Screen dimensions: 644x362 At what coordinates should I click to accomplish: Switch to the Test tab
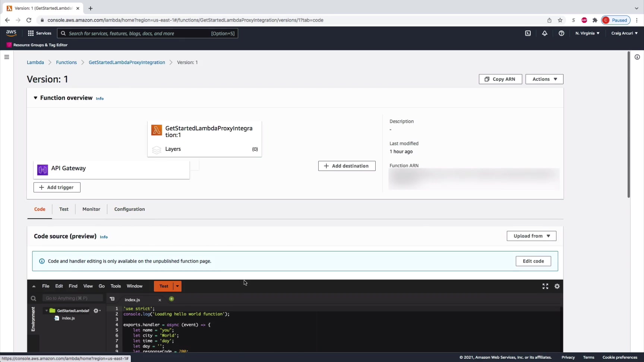(64, 209)
